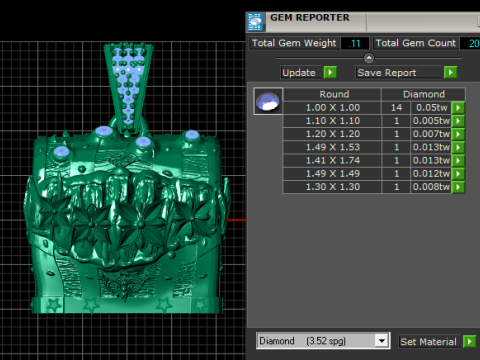480x360 pixels.
Task: Click green arrow next to Set Material
Action: tap(470, 341)
